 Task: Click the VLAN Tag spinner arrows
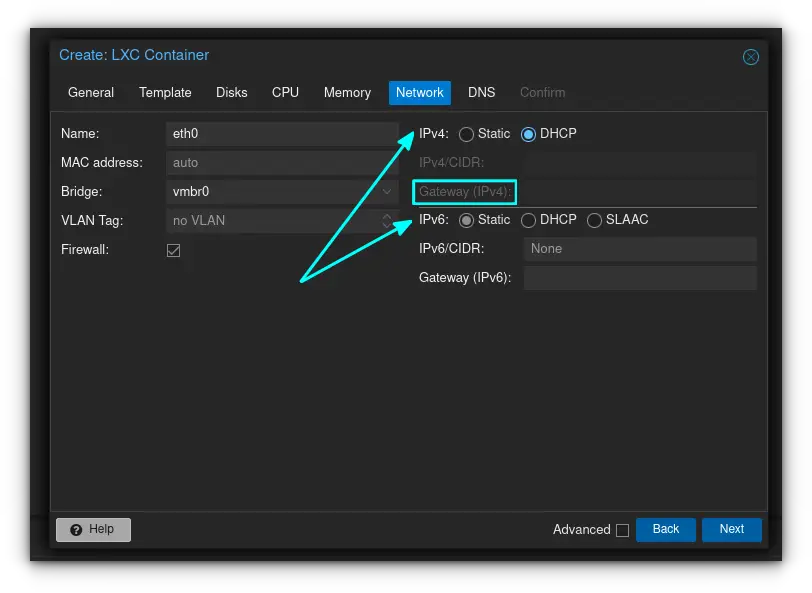387,221
